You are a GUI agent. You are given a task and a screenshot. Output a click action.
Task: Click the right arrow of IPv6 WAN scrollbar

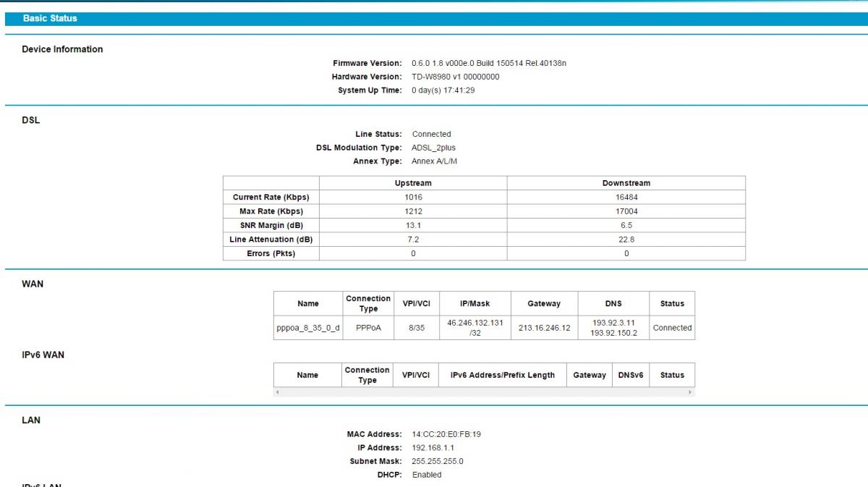point(690,392)
